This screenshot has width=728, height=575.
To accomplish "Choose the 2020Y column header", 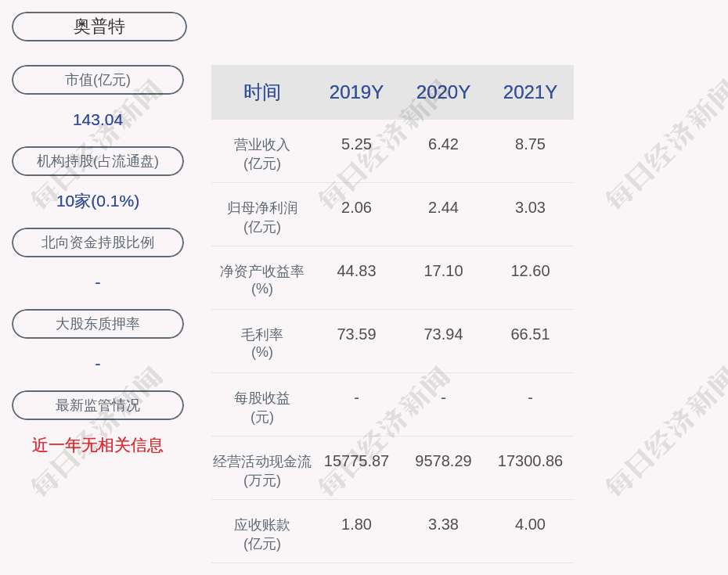I will [x=443, y=92].
